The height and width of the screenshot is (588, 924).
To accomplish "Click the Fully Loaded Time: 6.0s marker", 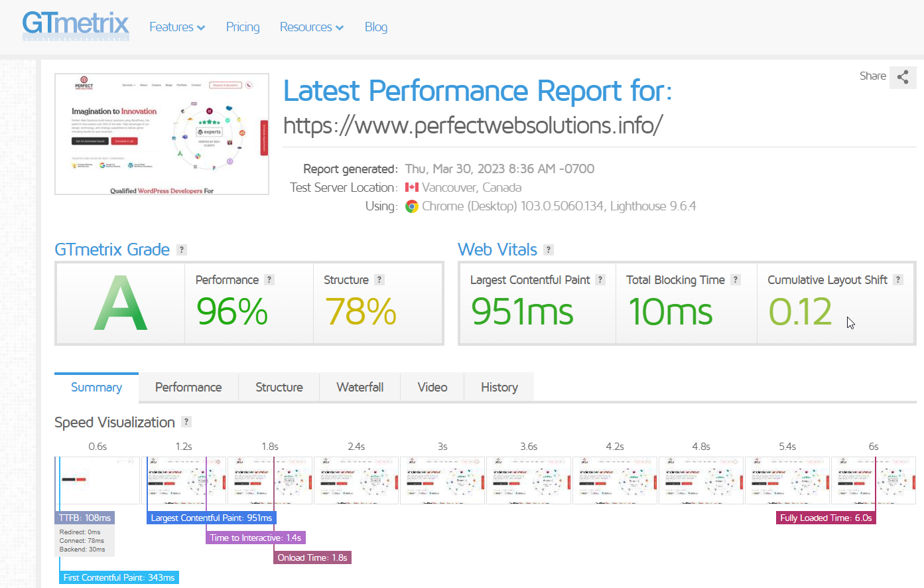I will (826, 518).
